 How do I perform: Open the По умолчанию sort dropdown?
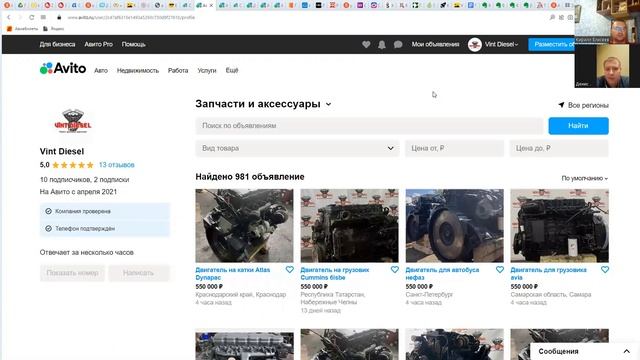click(x=584, y=178)
